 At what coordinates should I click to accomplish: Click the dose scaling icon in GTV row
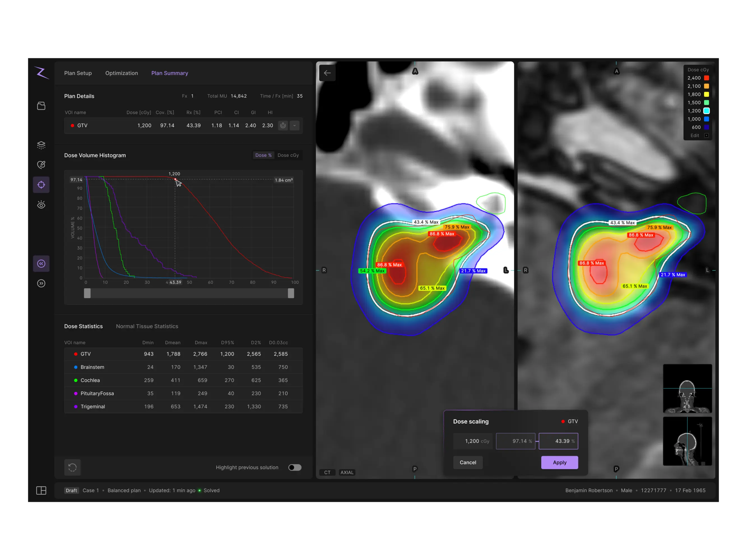(x=283, y=125)
